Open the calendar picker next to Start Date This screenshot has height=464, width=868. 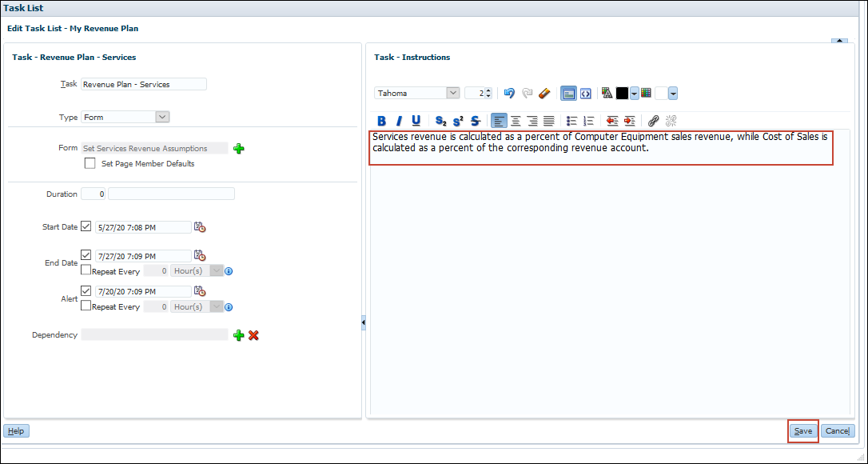click(200, 227)
